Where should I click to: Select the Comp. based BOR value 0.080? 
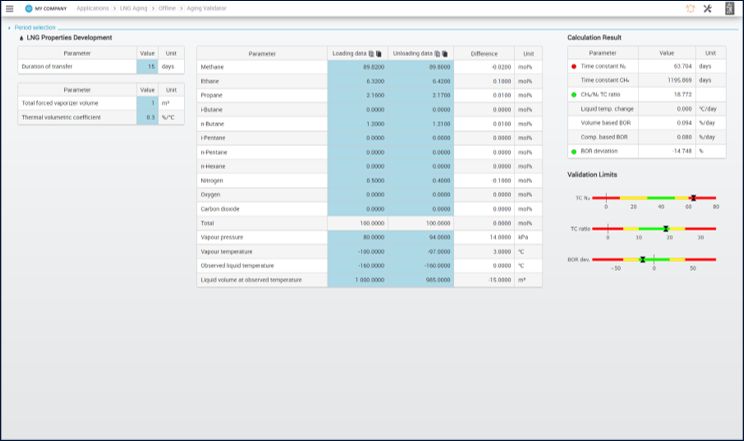[x=684, y=137]
